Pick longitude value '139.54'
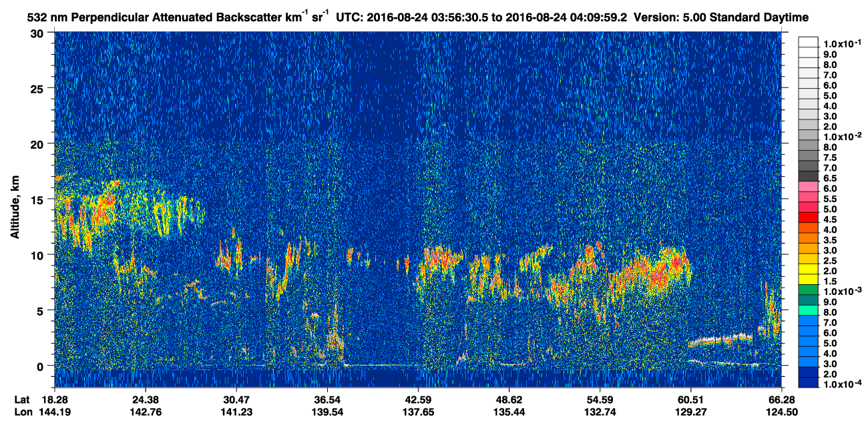The height and width of the screenshot is (445, 868). point(327,412)
